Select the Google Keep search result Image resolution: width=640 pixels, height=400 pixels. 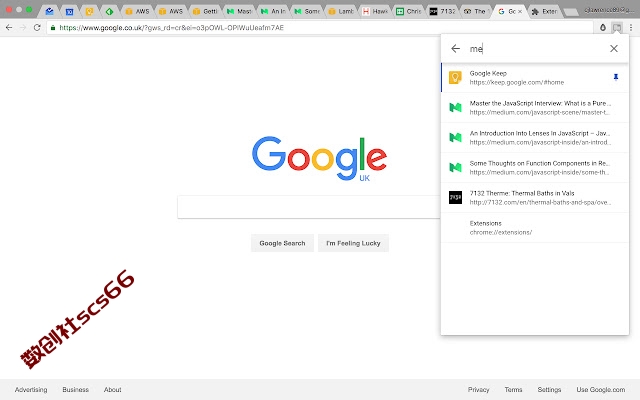pos(535,78)
